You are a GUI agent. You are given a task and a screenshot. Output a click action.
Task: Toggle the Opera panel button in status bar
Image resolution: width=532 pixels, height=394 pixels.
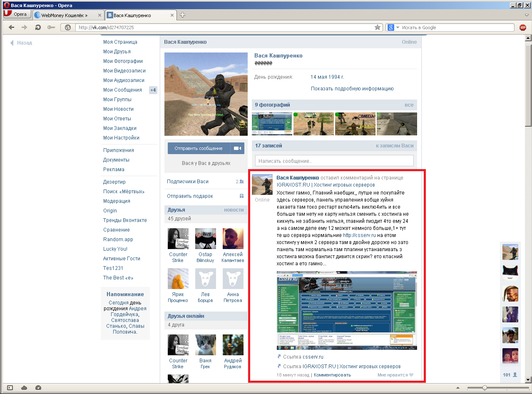click(x=10, y=388)
